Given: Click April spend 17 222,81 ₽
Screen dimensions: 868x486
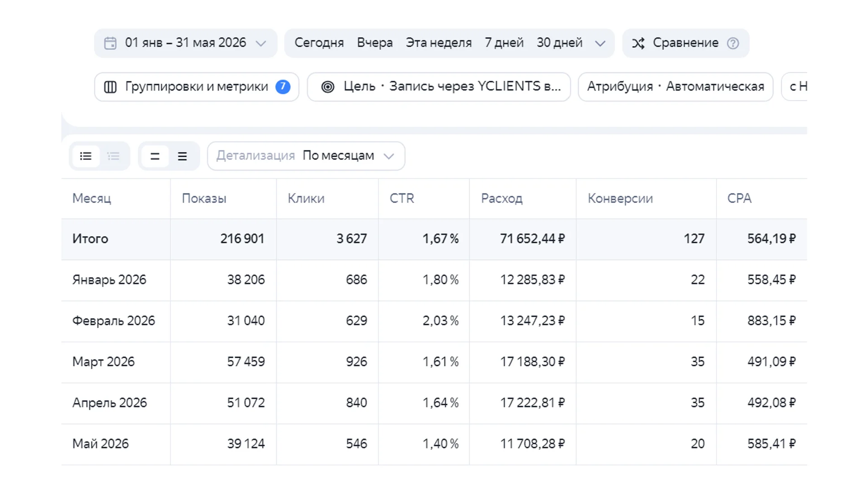Looking at the screenshot, I should click(x=533, y=403).
